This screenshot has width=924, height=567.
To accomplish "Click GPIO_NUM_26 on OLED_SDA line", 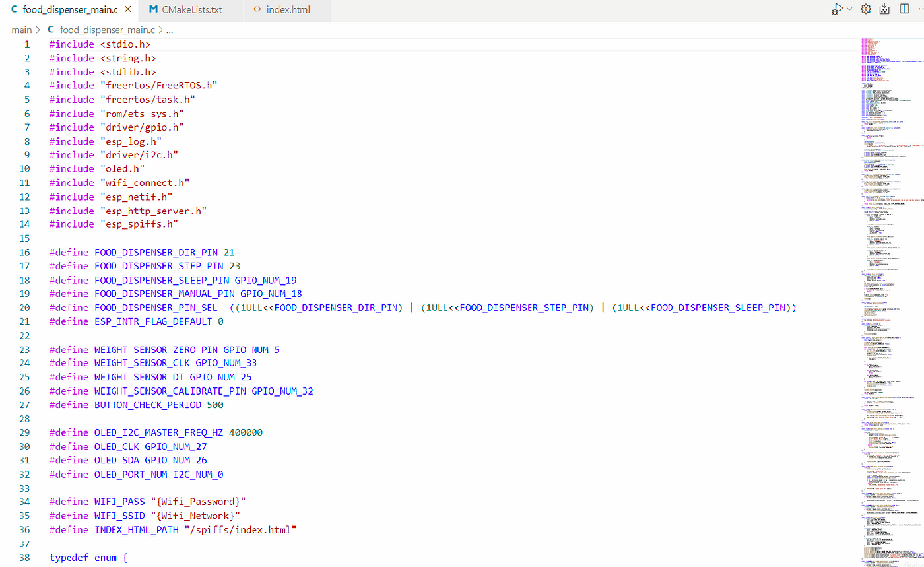I will point(176,460).
